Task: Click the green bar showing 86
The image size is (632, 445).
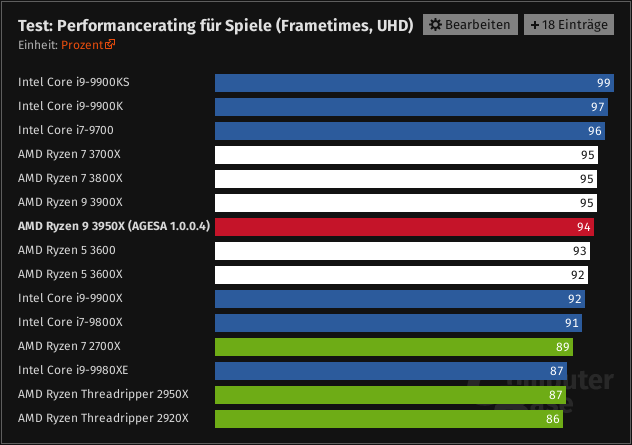Action: click(x=389, y=419)
